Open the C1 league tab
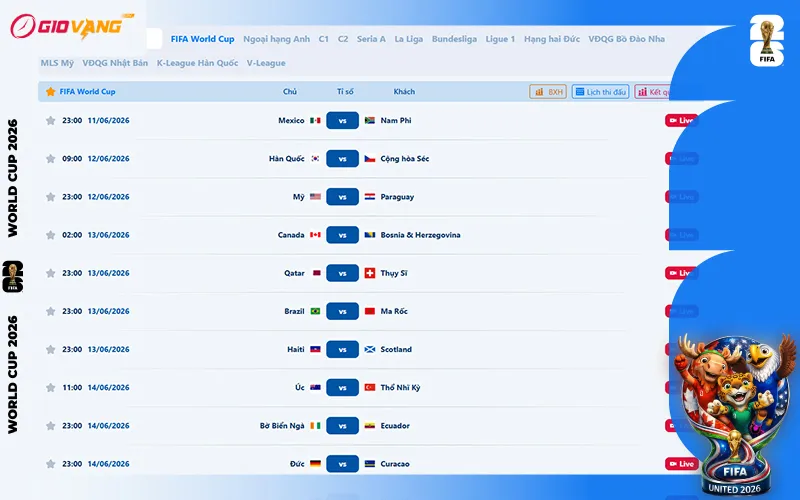The image size is (800, 500). [323, 39]
